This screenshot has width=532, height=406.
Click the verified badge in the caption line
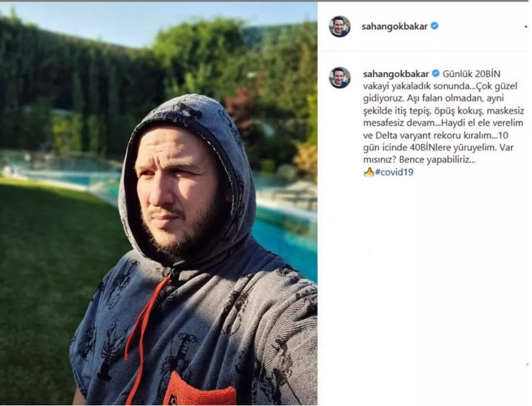(436, 73)
